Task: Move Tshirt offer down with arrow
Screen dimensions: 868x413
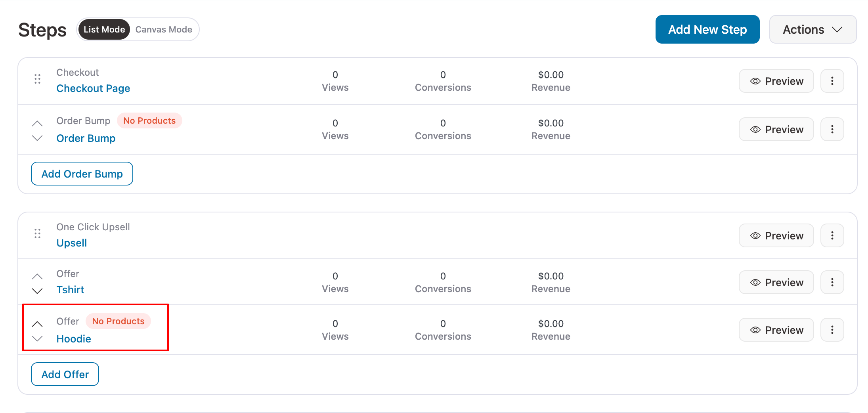Action: click(37, 291)
